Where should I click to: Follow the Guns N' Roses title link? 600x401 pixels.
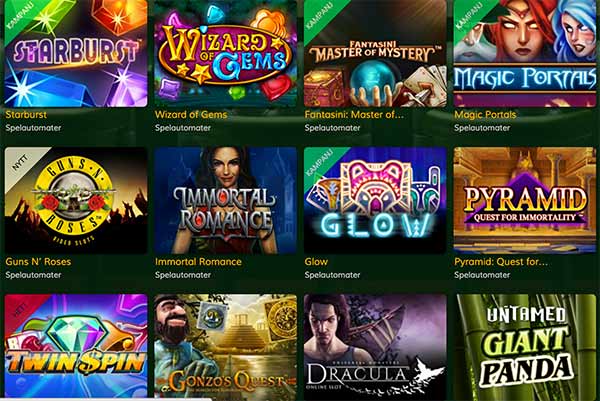(38, 262)
